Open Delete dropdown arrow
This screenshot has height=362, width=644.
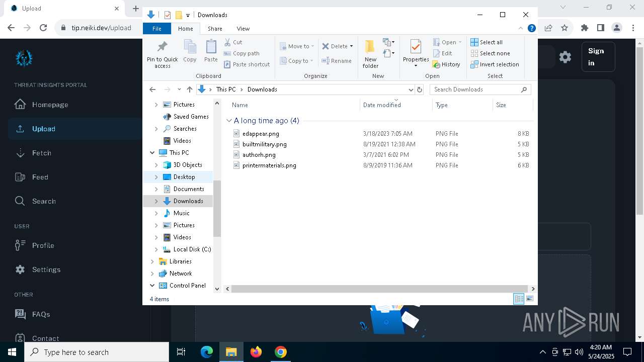click(351, 46)
